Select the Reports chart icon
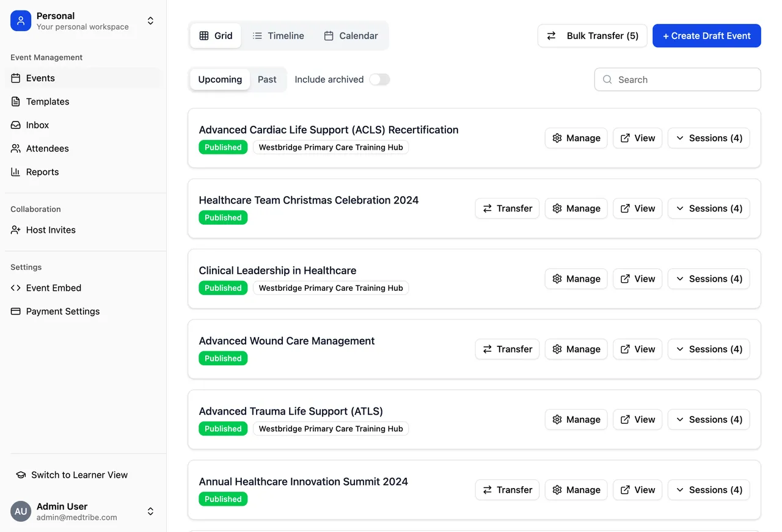This screenshot has height=532, width=782. [x=15, y=172]
